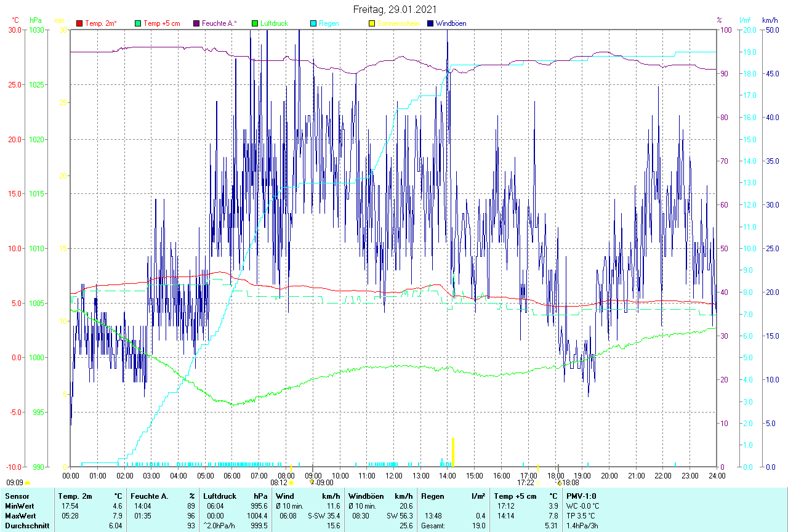Click the 'Sonnenschein' legend label
The width and height of the screenshot is (788, 532).
398,23
